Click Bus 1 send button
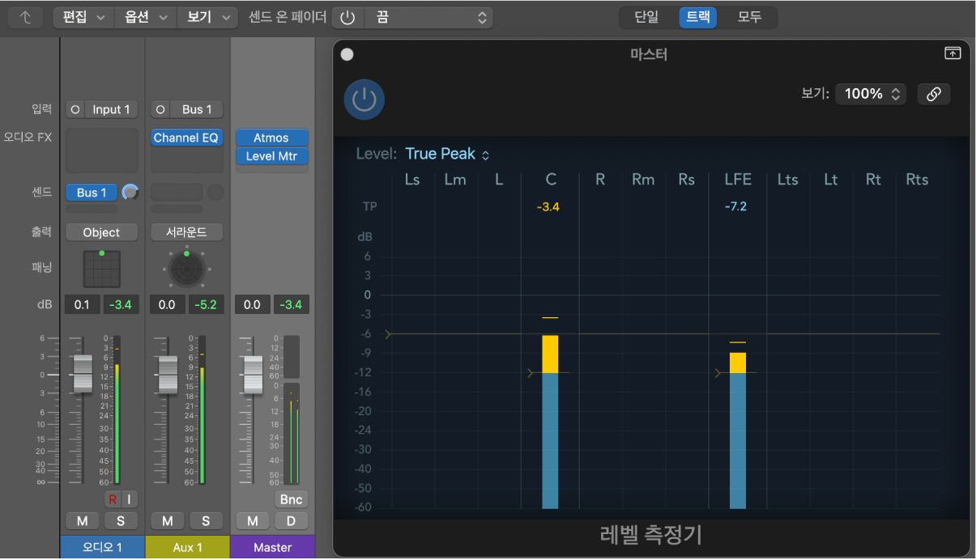This screenshot has width=976, height=560. (x=92, y=193)
